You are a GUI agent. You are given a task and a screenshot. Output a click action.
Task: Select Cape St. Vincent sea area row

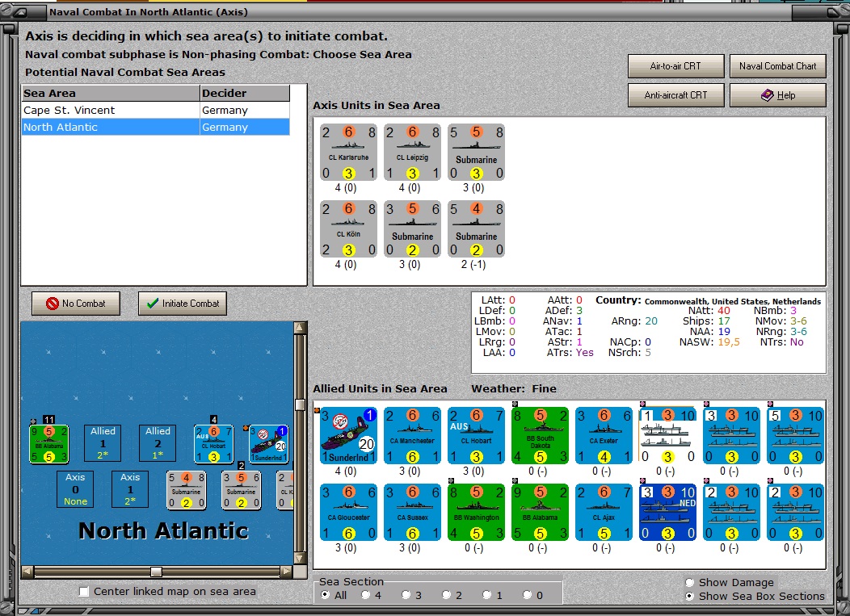156,111
